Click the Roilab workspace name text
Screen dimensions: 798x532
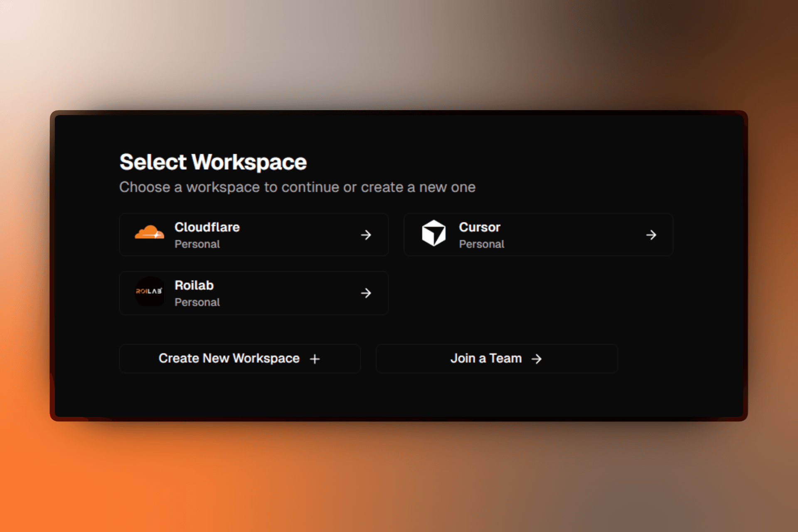pyautogui.click(x=194, y=285)
